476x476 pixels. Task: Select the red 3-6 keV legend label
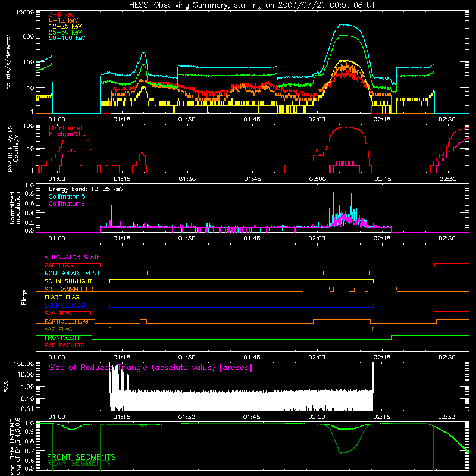click(x=62, y=14)
